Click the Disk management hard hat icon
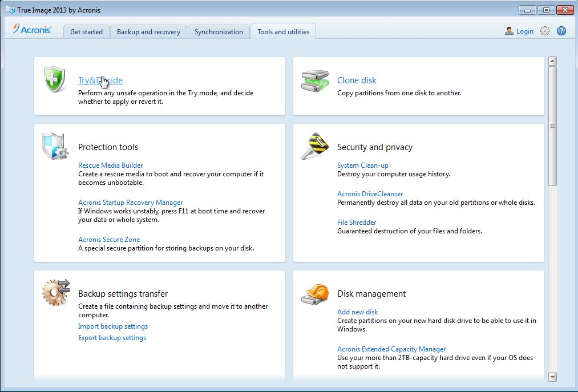 pos(315,294)
